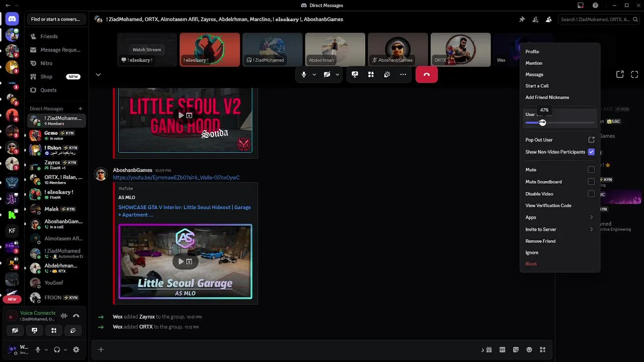Viewport: 644px width, 362px height.
Task: Open microphone options dropdown arrow in call bar
Action: [314, 74]
